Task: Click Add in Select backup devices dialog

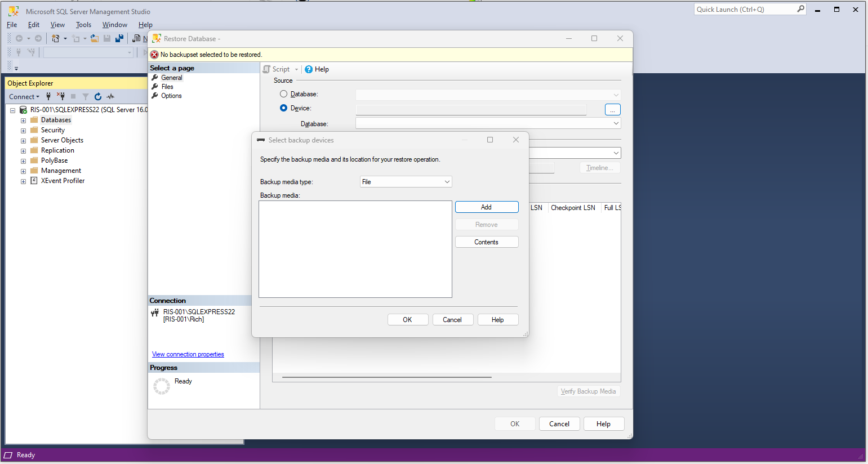Action: pyautogui.click(x=487, y=207)
